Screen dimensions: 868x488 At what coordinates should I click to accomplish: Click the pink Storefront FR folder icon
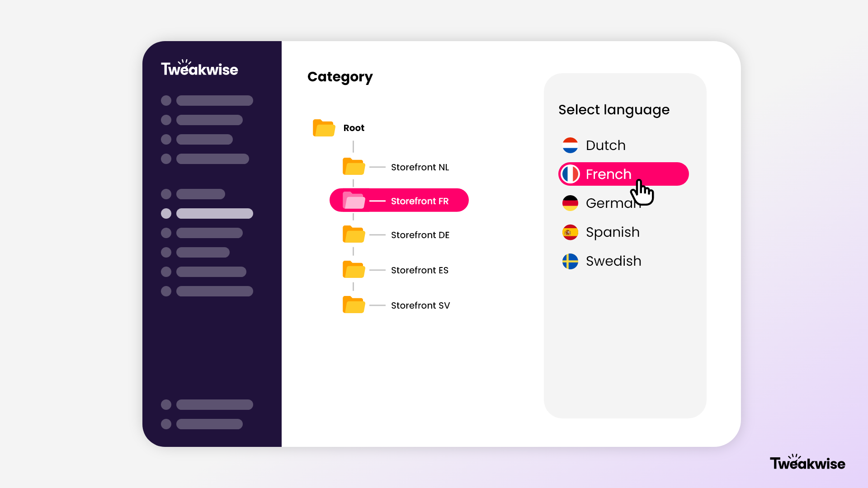click(x=354, y=201)
